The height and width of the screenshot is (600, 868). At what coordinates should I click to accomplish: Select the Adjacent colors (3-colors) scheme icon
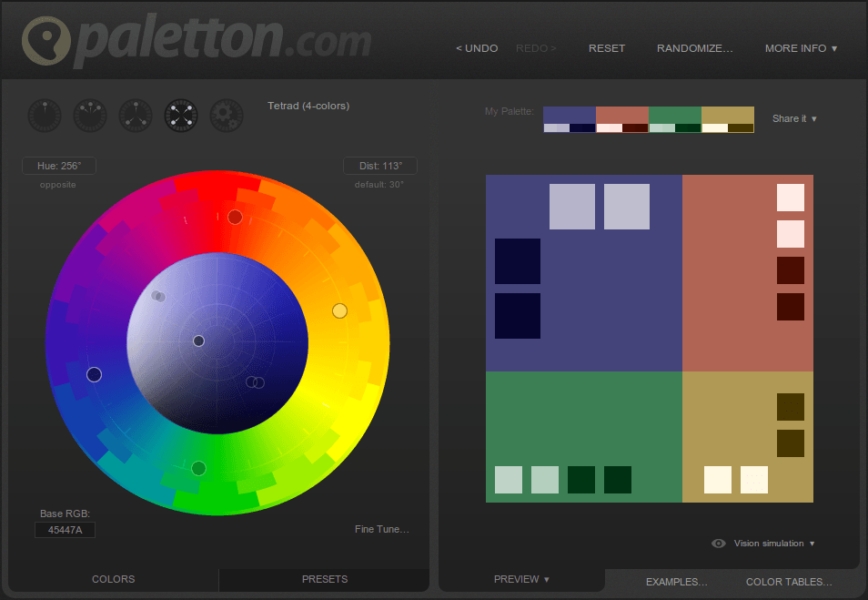pos(90,116)
